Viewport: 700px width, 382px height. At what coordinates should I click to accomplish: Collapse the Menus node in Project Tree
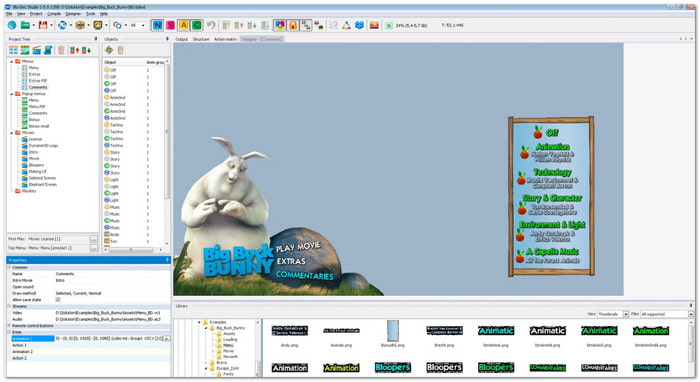[12, 61]
